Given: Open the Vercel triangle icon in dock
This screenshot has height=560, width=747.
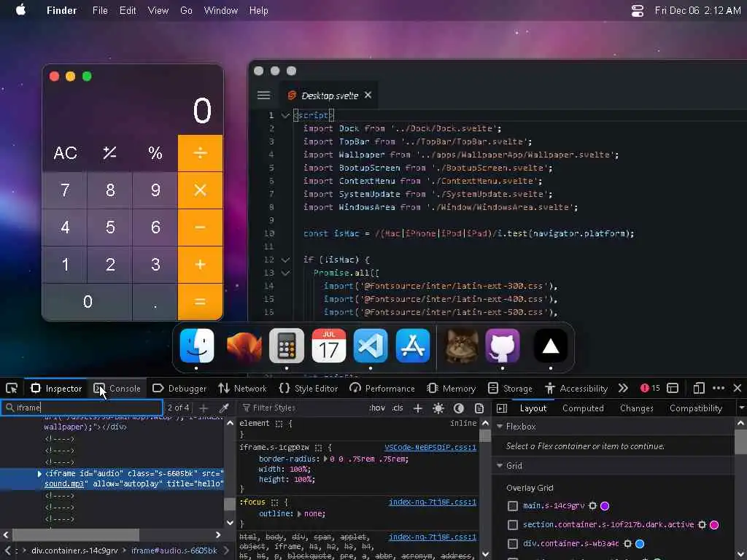Looking at the screenshot, I should pos(550,346).
